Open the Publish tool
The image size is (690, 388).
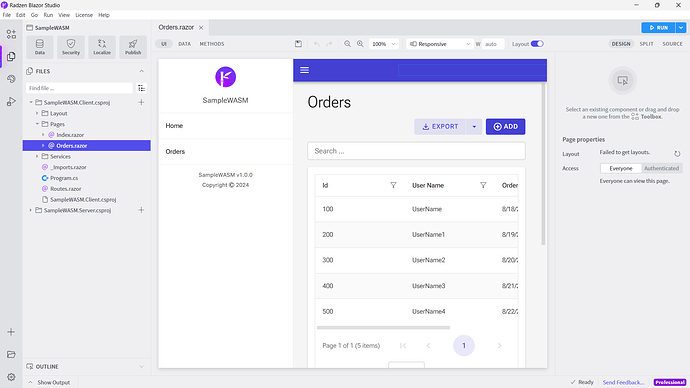pyautogui.click(x=133, y=47)
